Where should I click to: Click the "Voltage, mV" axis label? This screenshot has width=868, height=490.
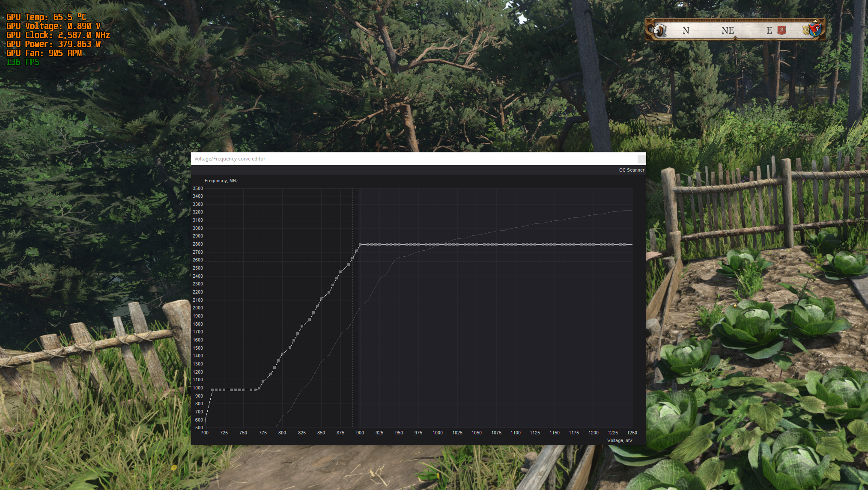pyautogui.click(x=619, y=440)
